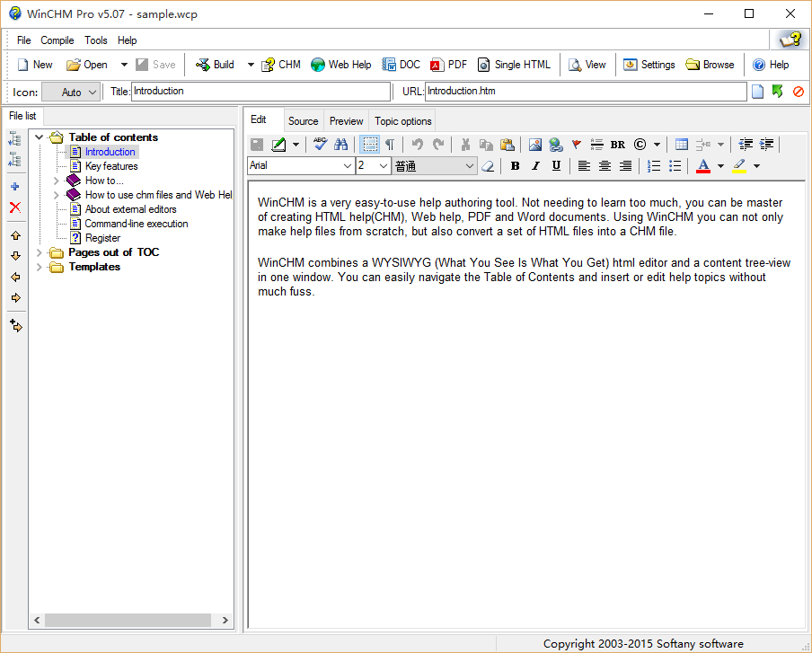Open the File menu
This screenshot has width=812, height=653.
pos(24,40)
